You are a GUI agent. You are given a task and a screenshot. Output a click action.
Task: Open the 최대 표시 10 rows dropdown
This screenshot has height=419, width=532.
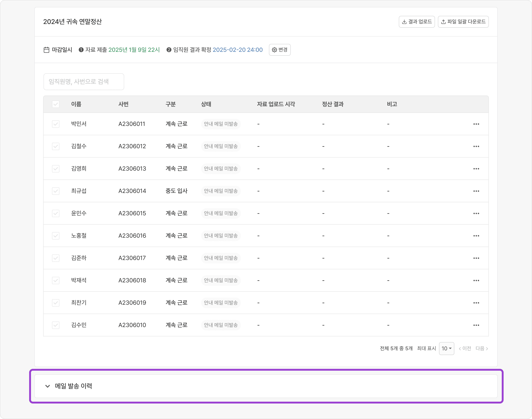coord(446,349)
